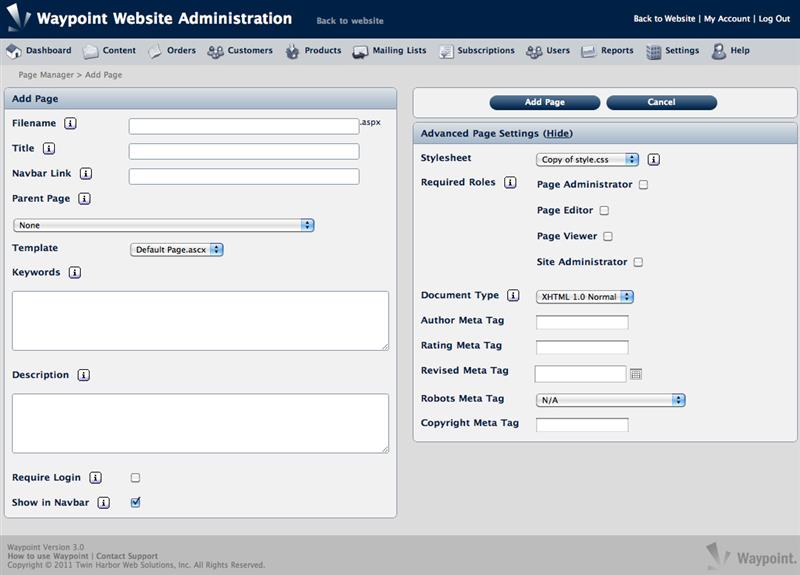The height and width of the screenshot is (575, 800).
Task: Open the Document Type dropdown
Action: click(585, 296)
